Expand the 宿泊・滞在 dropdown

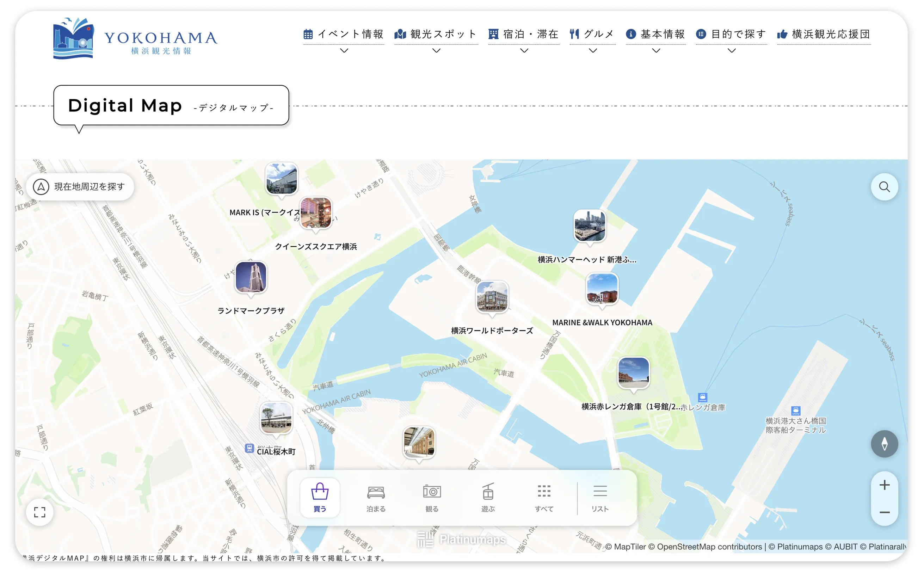tap(524, 34)
